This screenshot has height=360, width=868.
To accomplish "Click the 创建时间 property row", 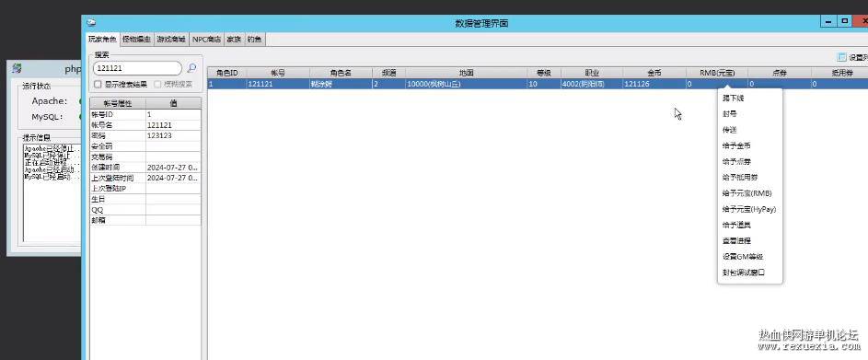I will pos(145,168).
